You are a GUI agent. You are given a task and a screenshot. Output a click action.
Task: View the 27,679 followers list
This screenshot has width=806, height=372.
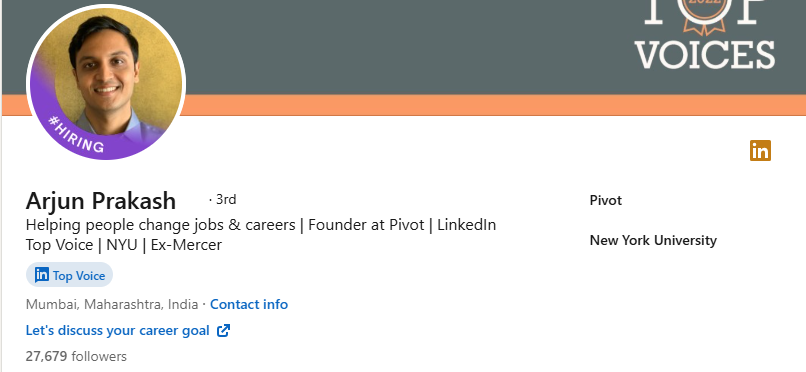76,356
